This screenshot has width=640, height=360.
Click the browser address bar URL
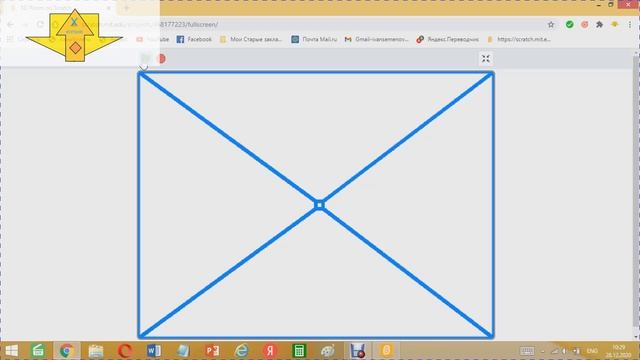click(188, 24)
